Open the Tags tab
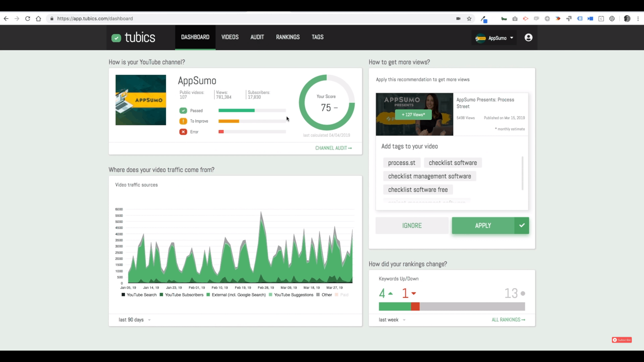Screen dimensions: 644x362 [318, 37]
